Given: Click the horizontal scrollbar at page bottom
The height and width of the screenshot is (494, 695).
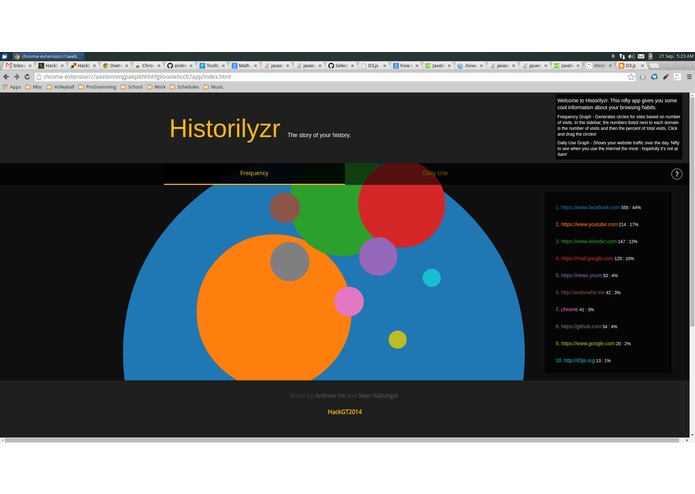Looking at the screenshot, I should tap(341, 440).
